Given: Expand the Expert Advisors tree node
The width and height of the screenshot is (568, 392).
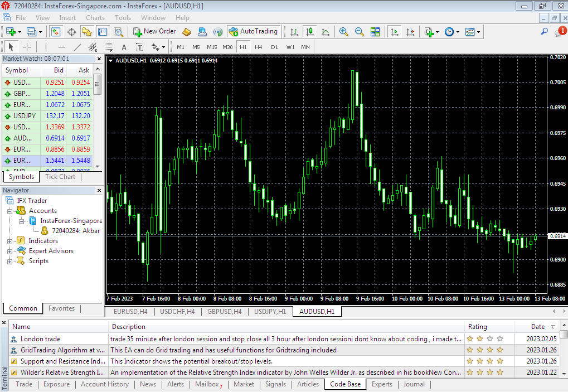Looking at the screenshot, I should tap(10, 251).
